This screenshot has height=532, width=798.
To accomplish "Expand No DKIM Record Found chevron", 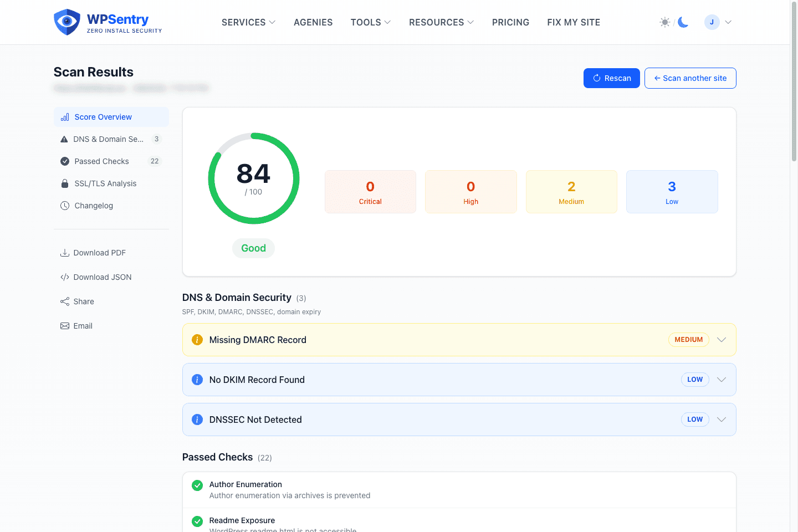I will click(x=722, y=380).
